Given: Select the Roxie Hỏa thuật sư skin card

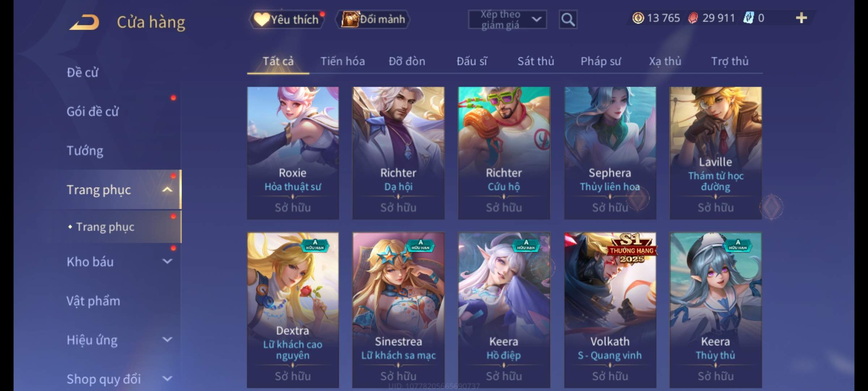Looking at the screenshot, I should 293,153.
